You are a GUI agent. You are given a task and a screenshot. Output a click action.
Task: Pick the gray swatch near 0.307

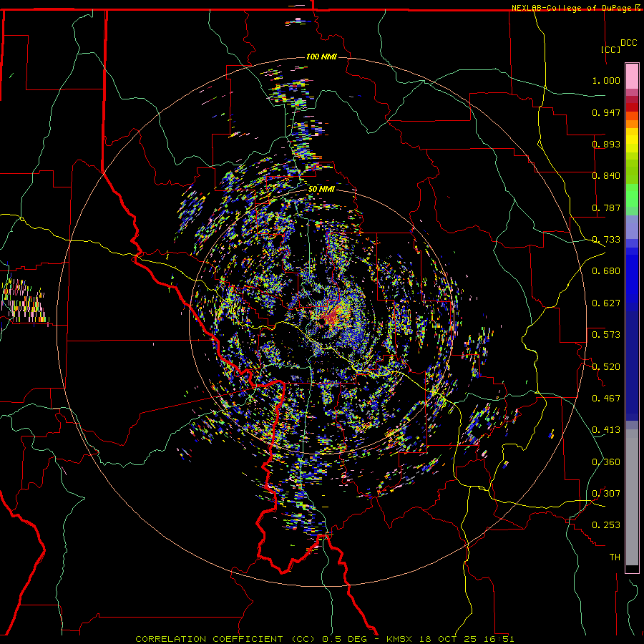632,497
